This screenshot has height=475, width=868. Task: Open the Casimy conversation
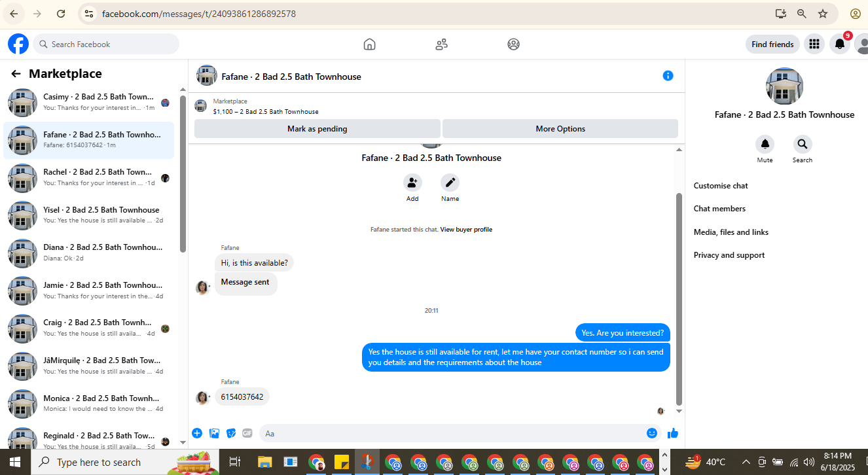pyautogui.click(x=89, y=103)
